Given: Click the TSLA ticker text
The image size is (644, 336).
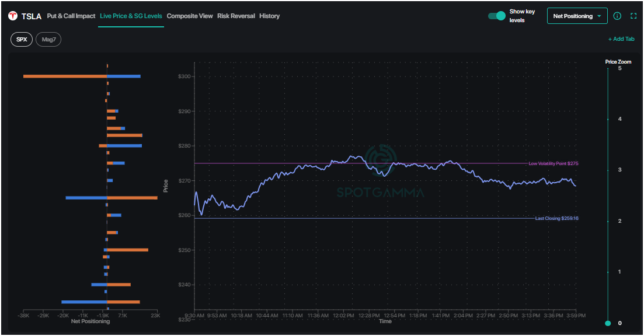Looking at the screenshot, I should coord(31,16).
